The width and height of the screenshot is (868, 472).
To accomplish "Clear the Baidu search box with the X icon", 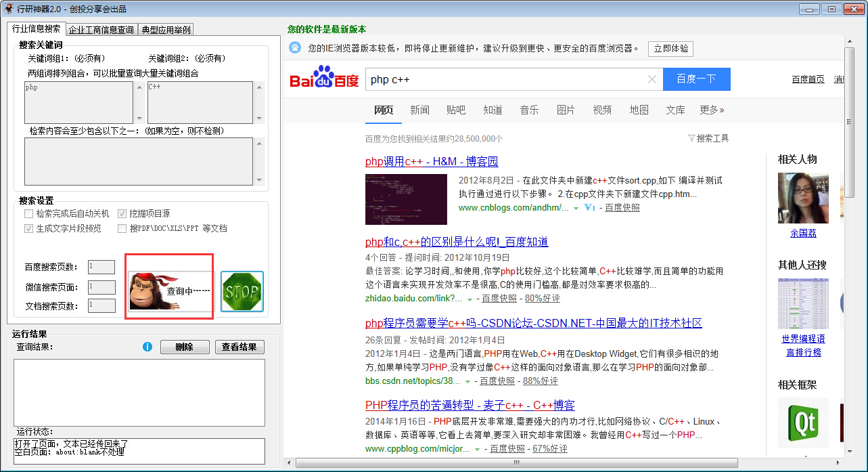I will (652, 79).
